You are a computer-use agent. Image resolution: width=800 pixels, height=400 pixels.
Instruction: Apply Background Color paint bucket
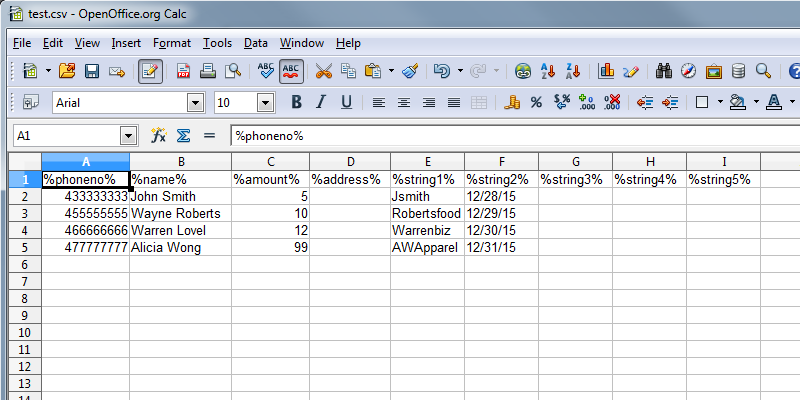pyautogui.click(x=738, y=103)
